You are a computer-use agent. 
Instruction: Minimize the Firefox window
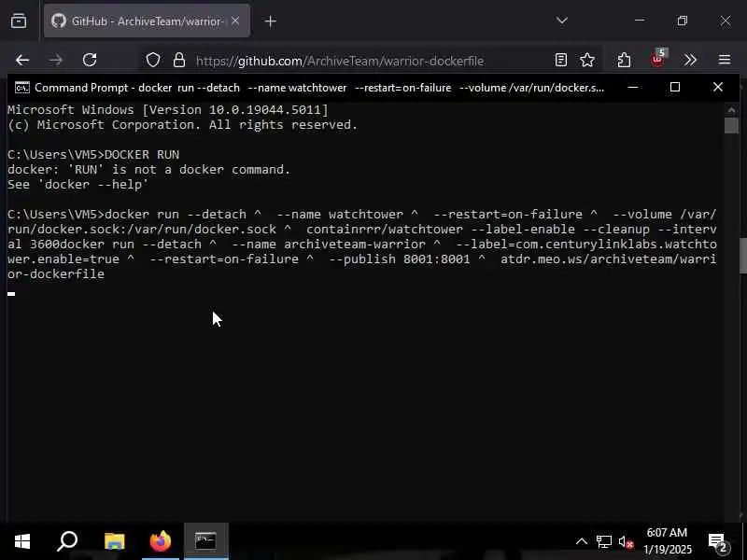[x=640, y=21]
